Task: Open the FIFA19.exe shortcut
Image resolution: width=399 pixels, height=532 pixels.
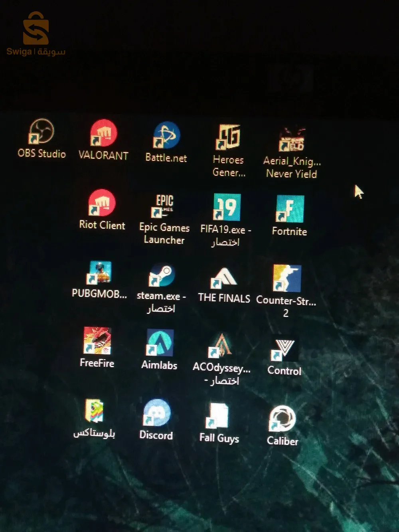Action: tap(226, 206)
